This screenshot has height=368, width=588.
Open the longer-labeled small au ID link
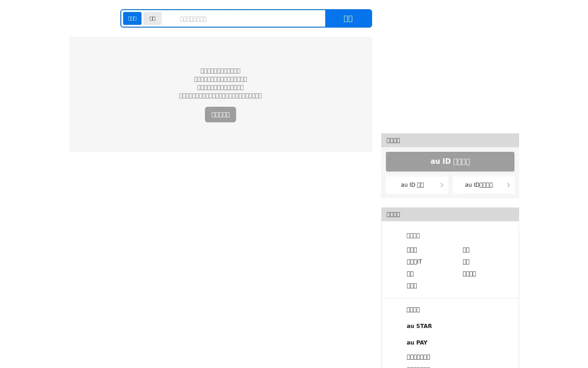click(x=483, y=185)
